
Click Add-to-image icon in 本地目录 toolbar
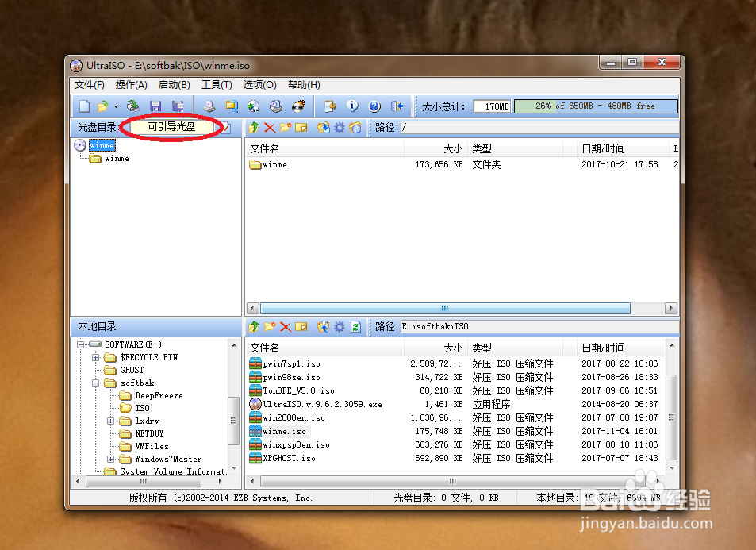(x=324, y=327)
